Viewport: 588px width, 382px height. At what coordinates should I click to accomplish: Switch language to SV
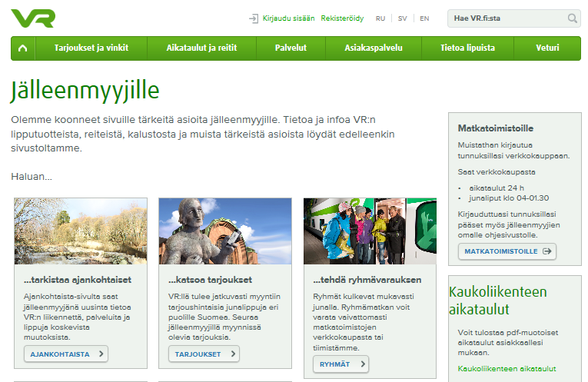pyautogui.click(x=402, y=18)
